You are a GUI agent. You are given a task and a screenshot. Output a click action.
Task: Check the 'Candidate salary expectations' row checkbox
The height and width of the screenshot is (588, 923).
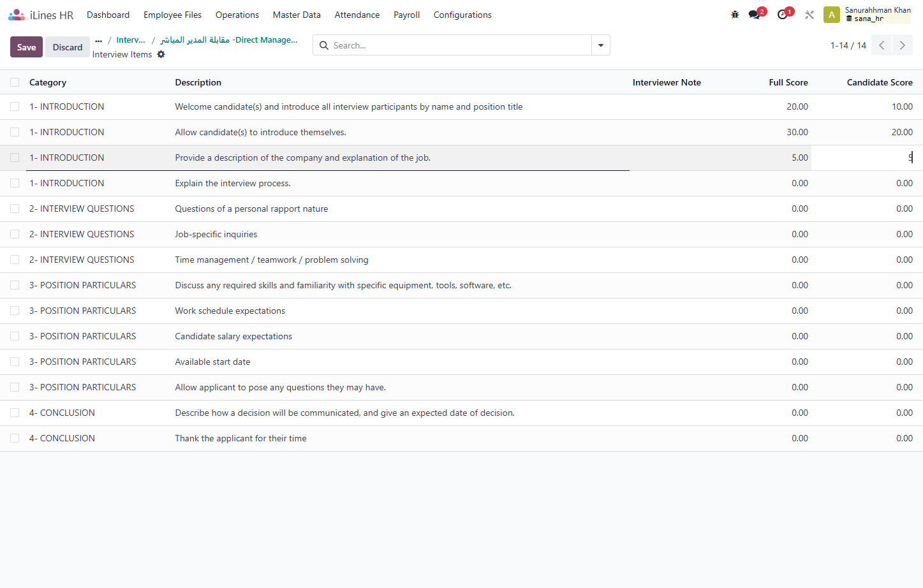(x=15, y=336)
